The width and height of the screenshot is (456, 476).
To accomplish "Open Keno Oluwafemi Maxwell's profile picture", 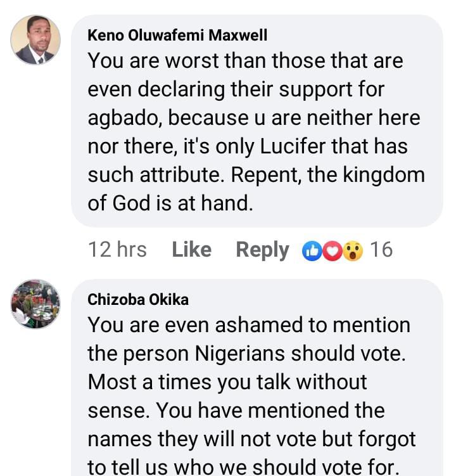I will [x=35, y=40].
